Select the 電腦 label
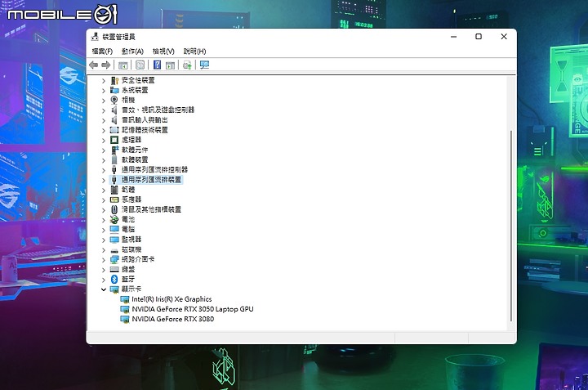This screenshot has width=588, height=390. [128, 229]
